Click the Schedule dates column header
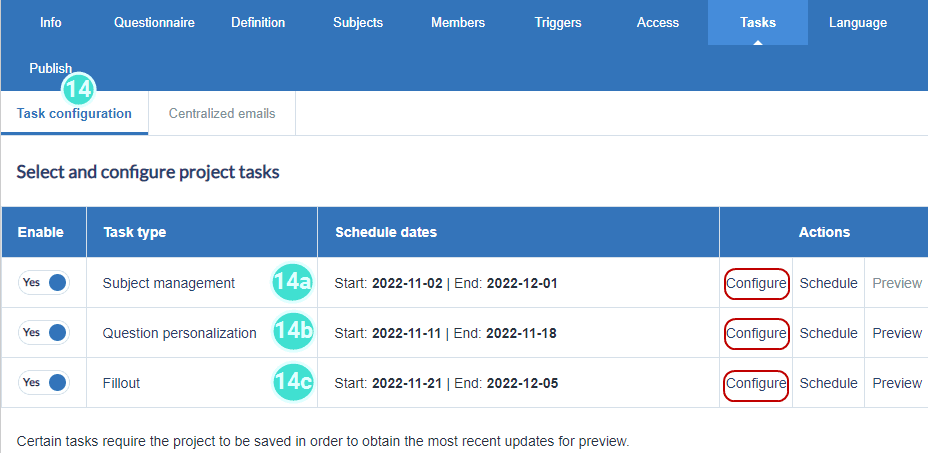 pos(386,232)
